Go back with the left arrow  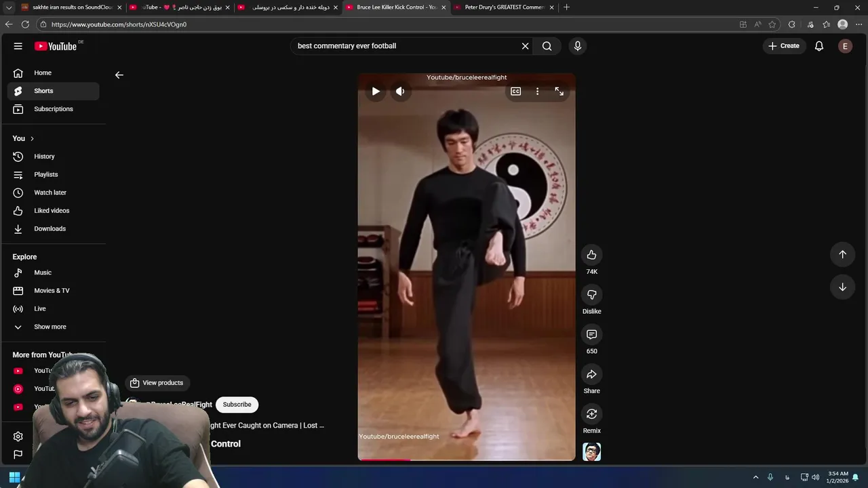pyautogui.click(x=119, y=75)
